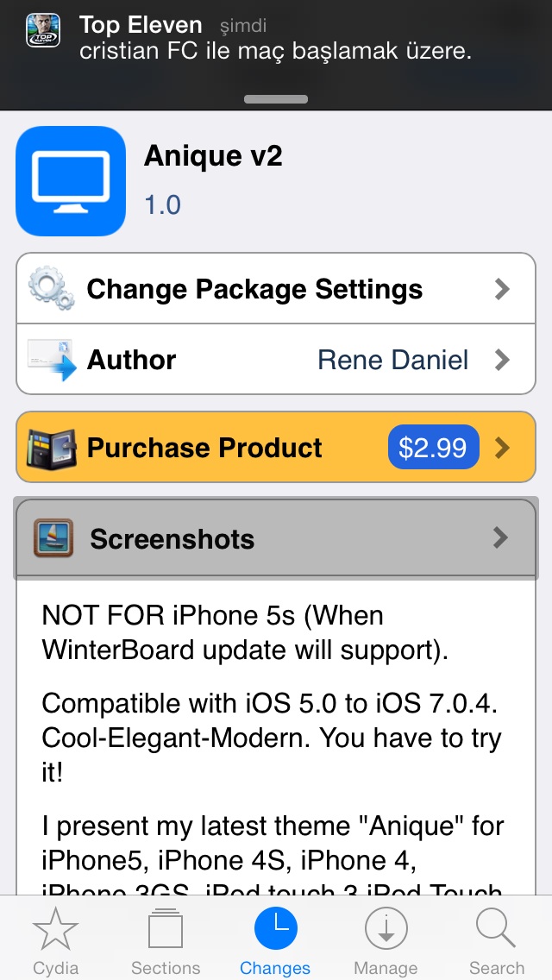Tap the $2.99 price button

pos(433,448)
